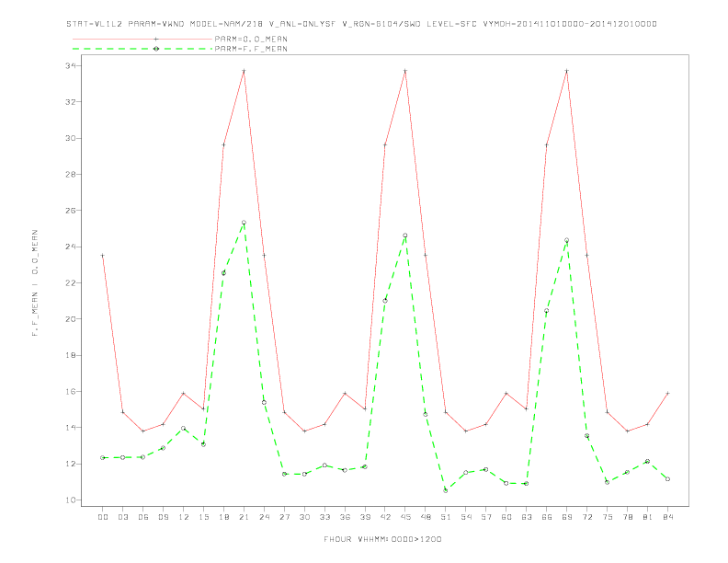Click y-axis tick label 26
Screen dimensions: 728x563
71,211
